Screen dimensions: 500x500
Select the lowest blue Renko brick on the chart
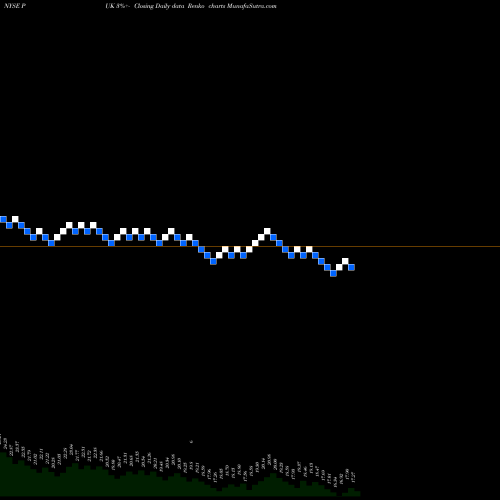(333, 273)
